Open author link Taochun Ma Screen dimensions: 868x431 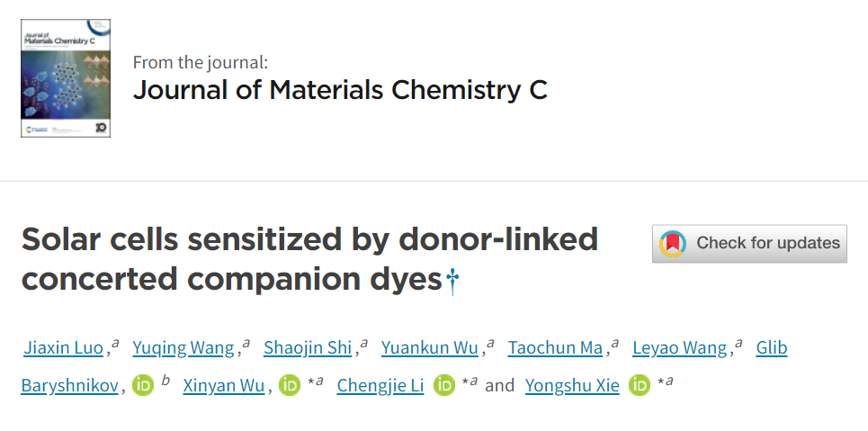(555, 348)
